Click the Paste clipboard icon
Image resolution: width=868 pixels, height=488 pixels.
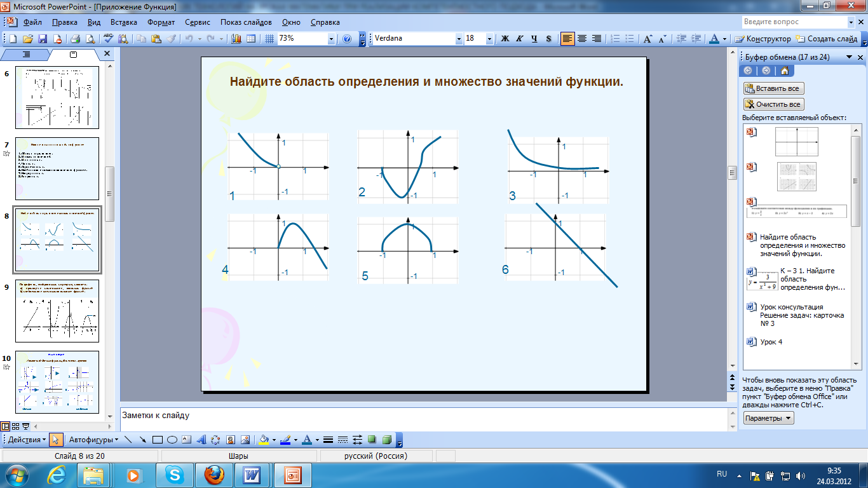156,39
